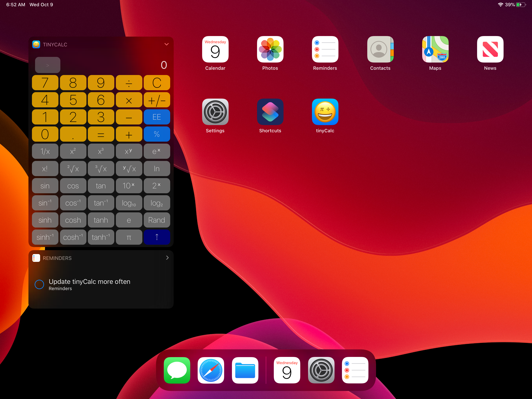Tap digit 3 on calculator
This screenshot has height=399, width=532.
pos(101,117)
